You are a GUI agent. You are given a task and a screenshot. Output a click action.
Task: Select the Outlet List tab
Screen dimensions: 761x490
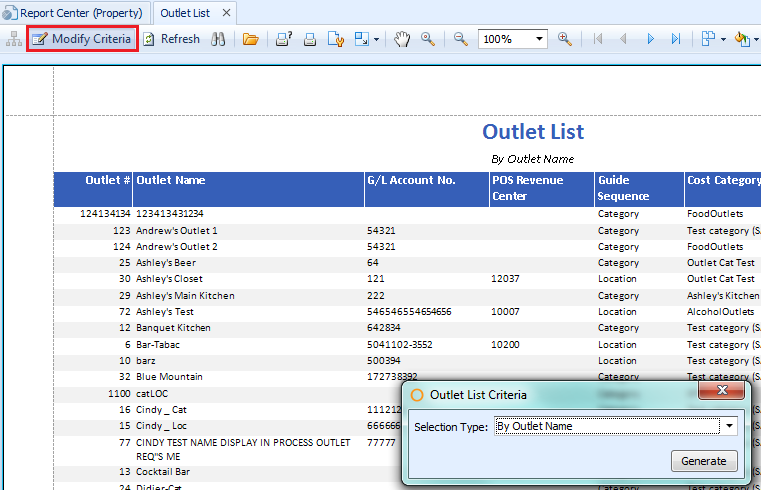tap(185, 13)
